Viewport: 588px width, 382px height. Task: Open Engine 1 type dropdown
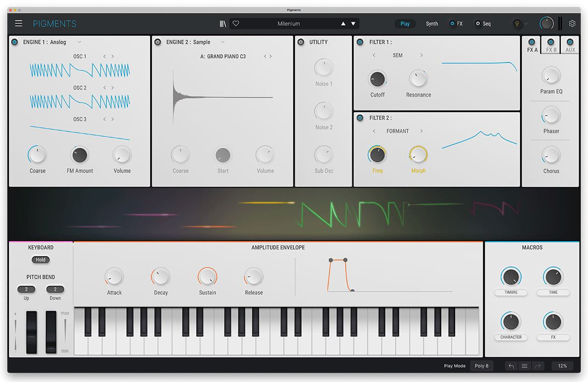[79, 42]
